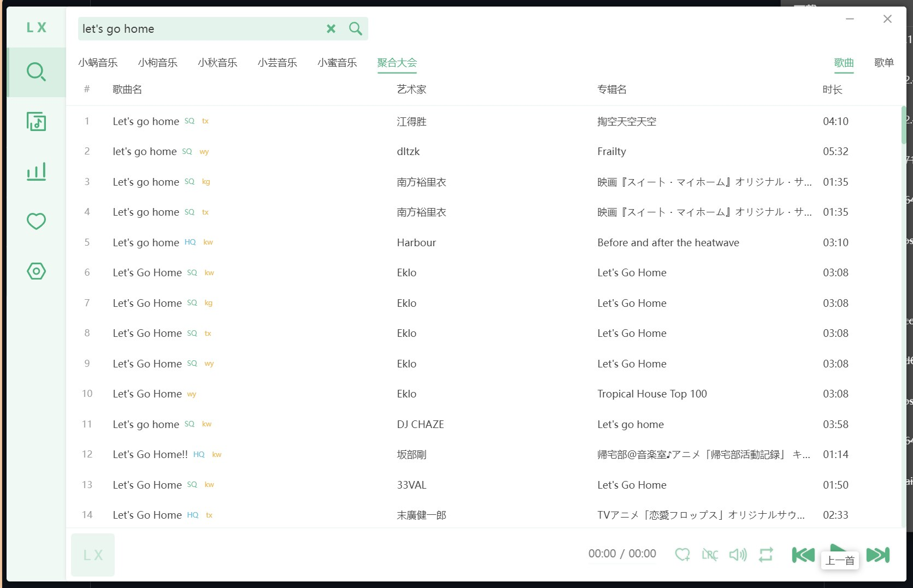Viewport: 913px width, 588px height.
Task: Add current song to favorites
Action: (x=682, y=555)
